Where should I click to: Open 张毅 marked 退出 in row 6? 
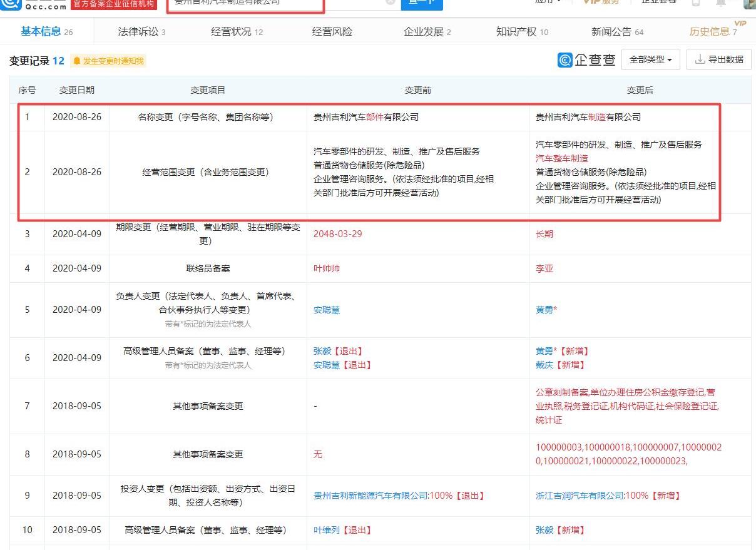tap(322, 351)
